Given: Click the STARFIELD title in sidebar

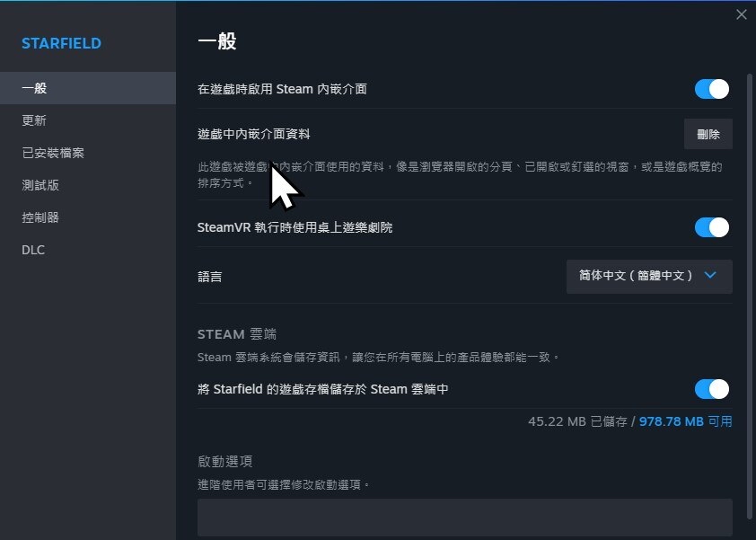Looking at the screenshot, I should coord(61,43).
